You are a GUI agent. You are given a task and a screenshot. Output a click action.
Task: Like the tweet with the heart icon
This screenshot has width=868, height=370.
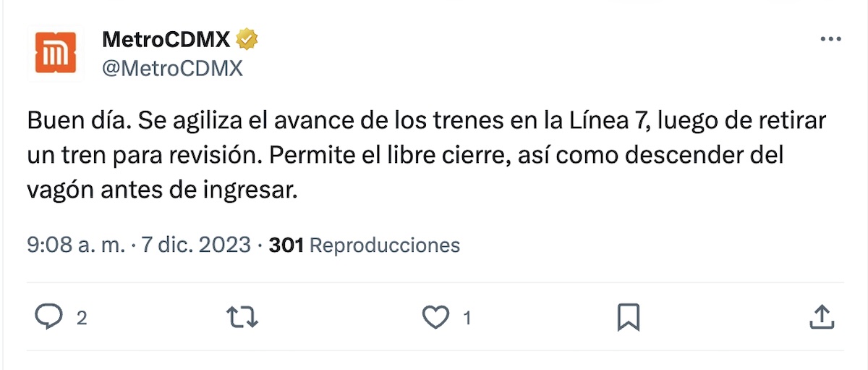(435, 317)
